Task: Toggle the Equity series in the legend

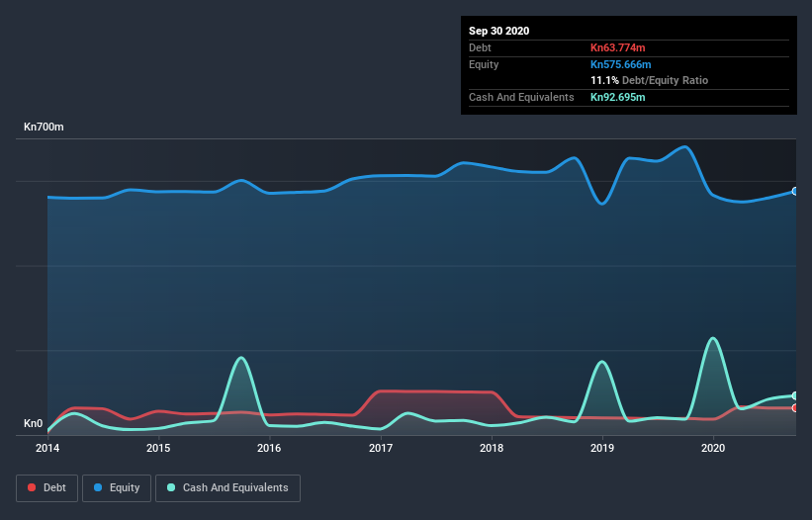Action: point(117,488)
